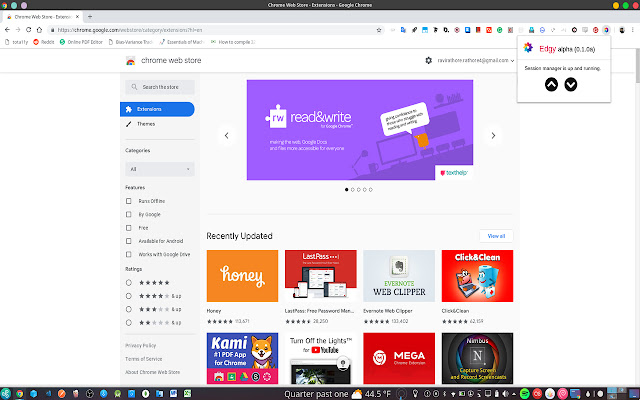Enable Runs Offline filter
Image resolution: width=640 pixels, height=400 pixels.
tap(129, 201)
